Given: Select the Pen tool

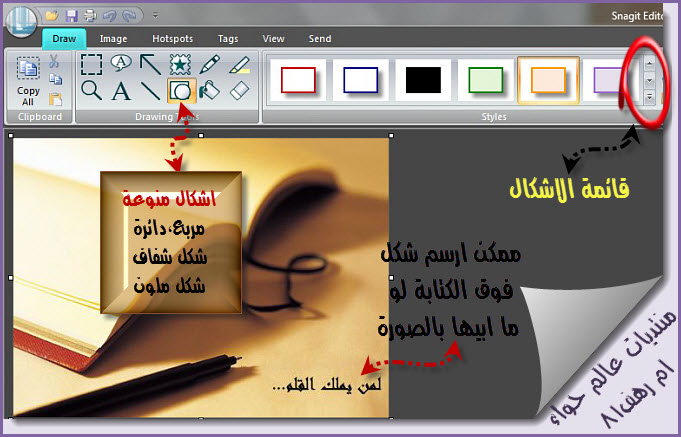Looking at the screenshot, I should pos(210,65).
